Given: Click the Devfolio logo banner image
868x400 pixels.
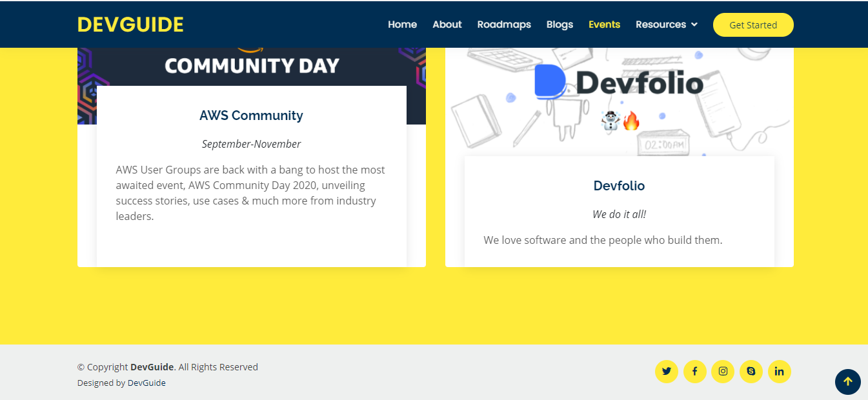Looking at the screenshot, I should click(620, 101).
